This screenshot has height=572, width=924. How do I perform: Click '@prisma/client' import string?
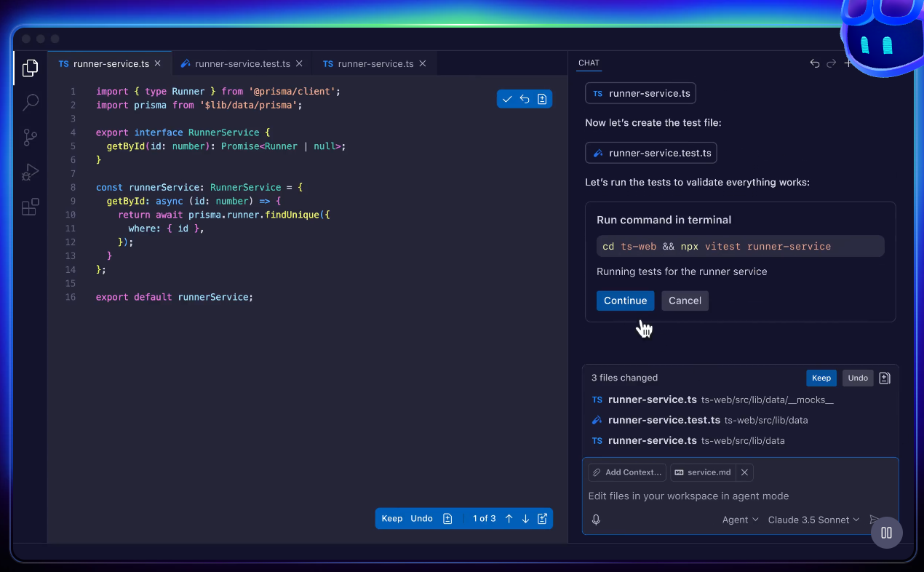[292, 92]
